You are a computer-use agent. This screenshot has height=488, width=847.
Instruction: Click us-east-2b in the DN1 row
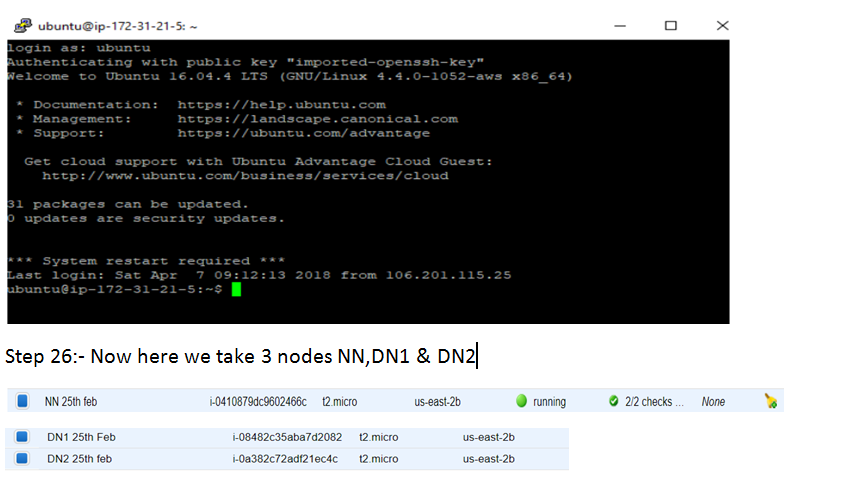tap(488, 437)
